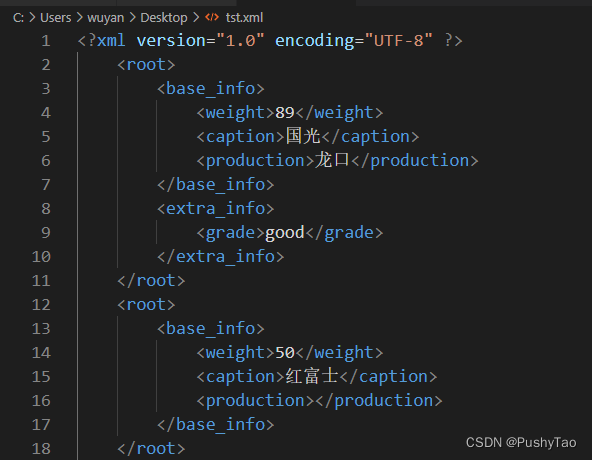
Task: Click line number 18 in gutter
Action: [41, 449]
